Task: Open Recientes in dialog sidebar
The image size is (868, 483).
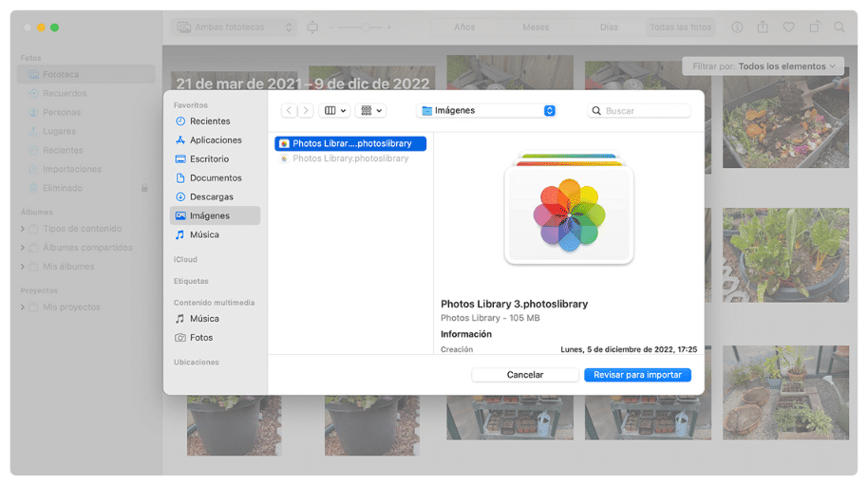Action: pos(215,121)
